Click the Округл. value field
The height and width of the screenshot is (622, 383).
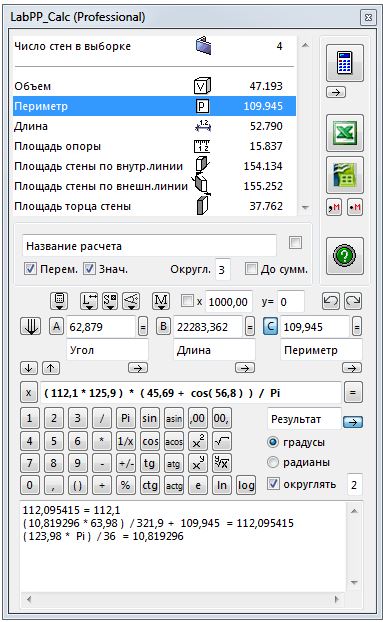222,270
